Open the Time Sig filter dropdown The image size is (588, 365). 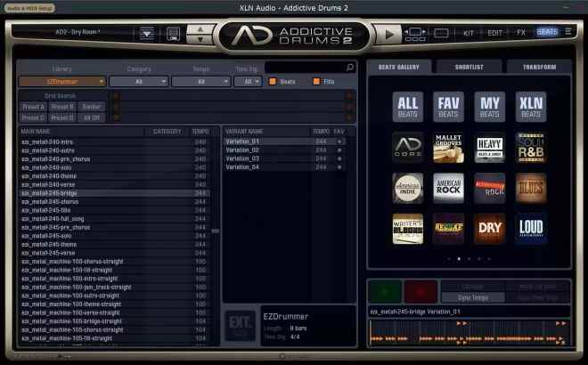248,81
